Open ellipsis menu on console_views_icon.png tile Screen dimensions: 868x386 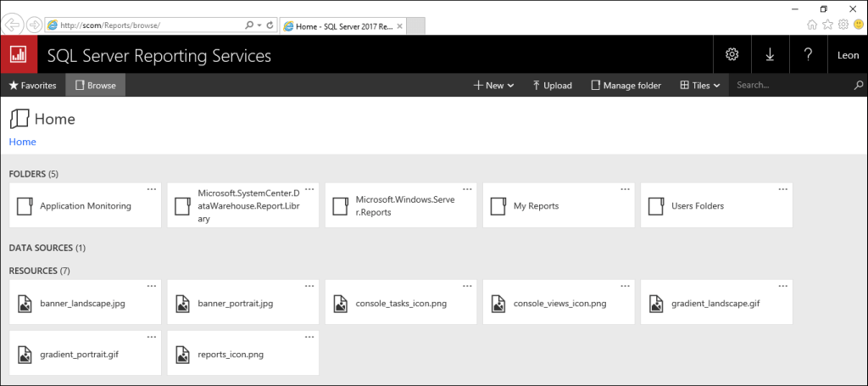[x=625, y=286]
